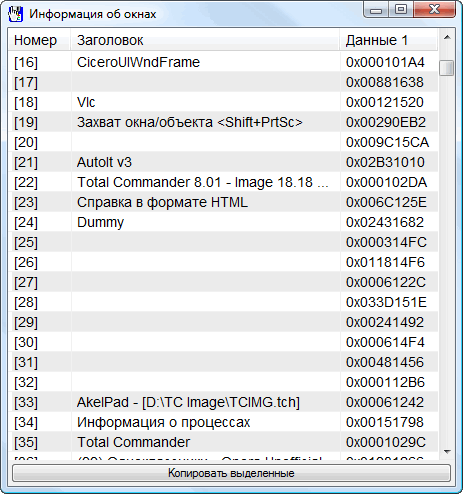Viewport: 463px width, 494px height.
Task: Click the Копировать выделенные button
Action: click(231, 473)
